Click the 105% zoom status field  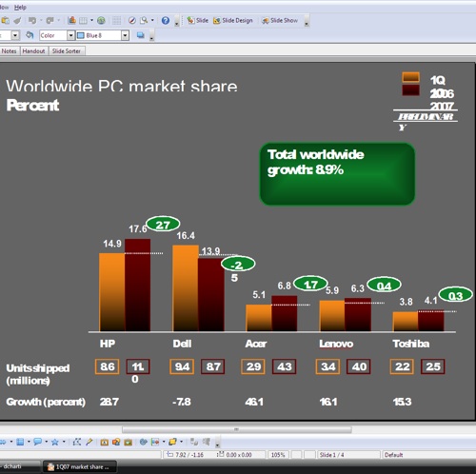[x=278, y=455]
